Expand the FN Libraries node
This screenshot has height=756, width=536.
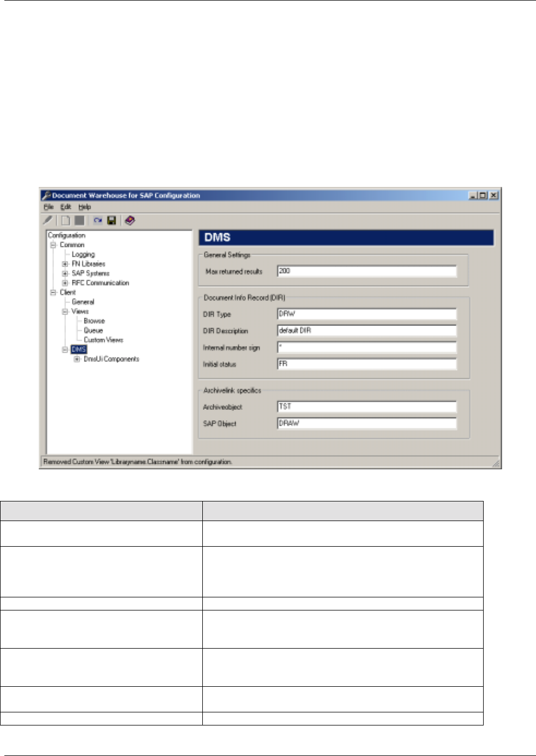[x=65, y=264]
